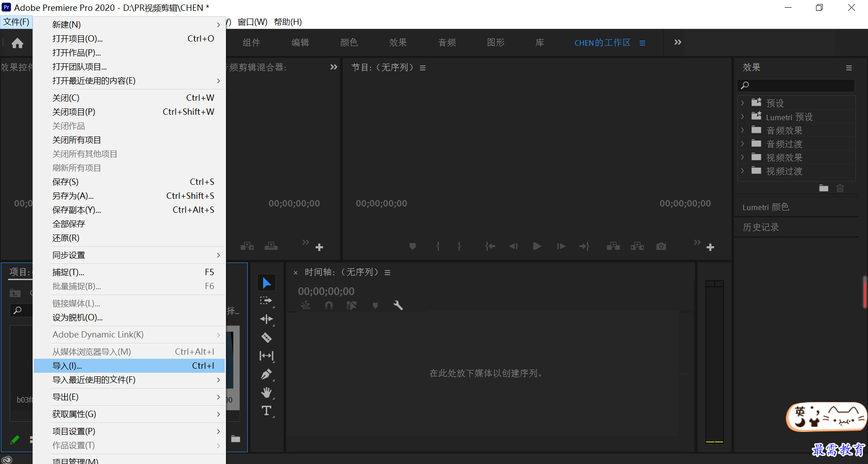The image size is (868, 464).
Task: Expand the 预设 effects folder
Action: coord(742,103)
